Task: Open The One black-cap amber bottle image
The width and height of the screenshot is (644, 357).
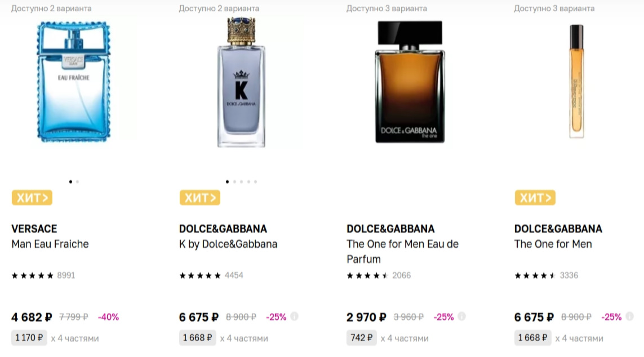Action: (409, 84)
